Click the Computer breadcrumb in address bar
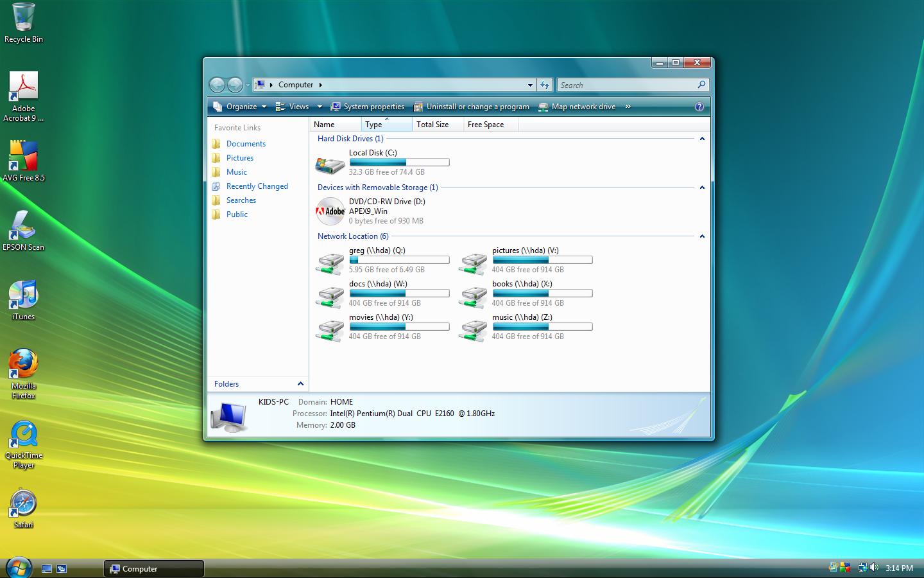924x578 pixels. coord(296,85)
